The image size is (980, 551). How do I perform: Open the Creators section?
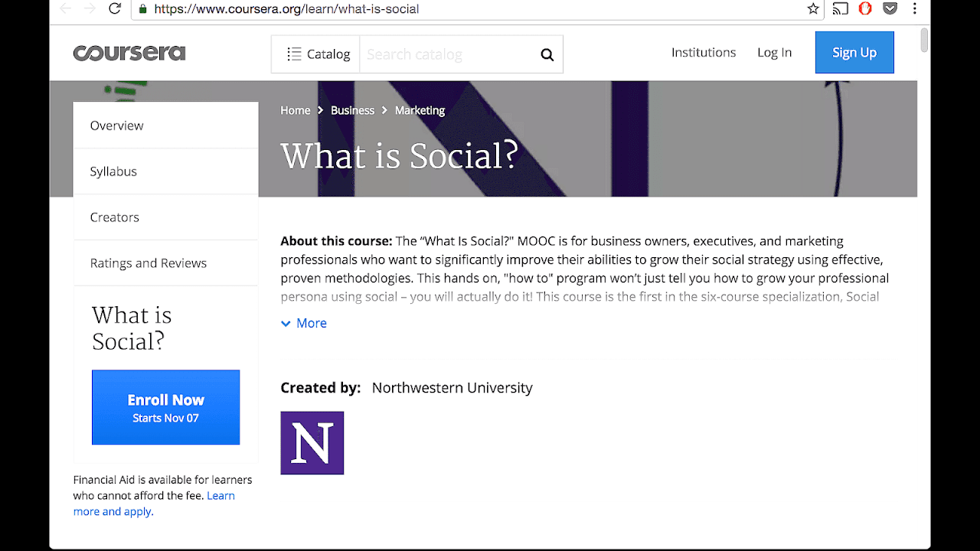coord(165,217)
